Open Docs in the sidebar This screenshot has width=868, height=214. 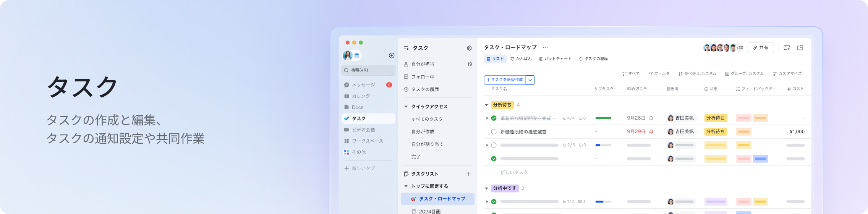(368, 107)
